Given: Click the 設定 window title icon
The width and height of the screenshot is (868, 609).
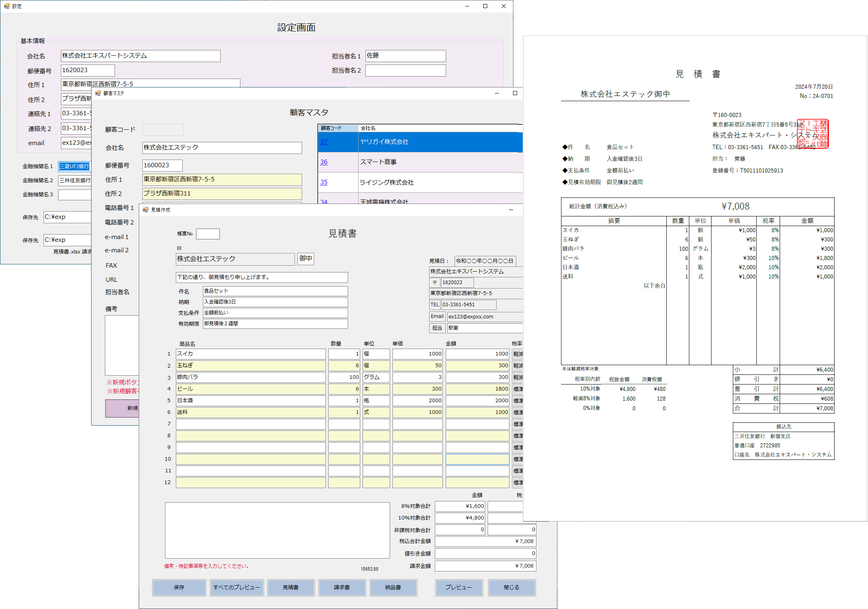Looking at the screenshot, I should pyautogui.click(x=6, y=6).
